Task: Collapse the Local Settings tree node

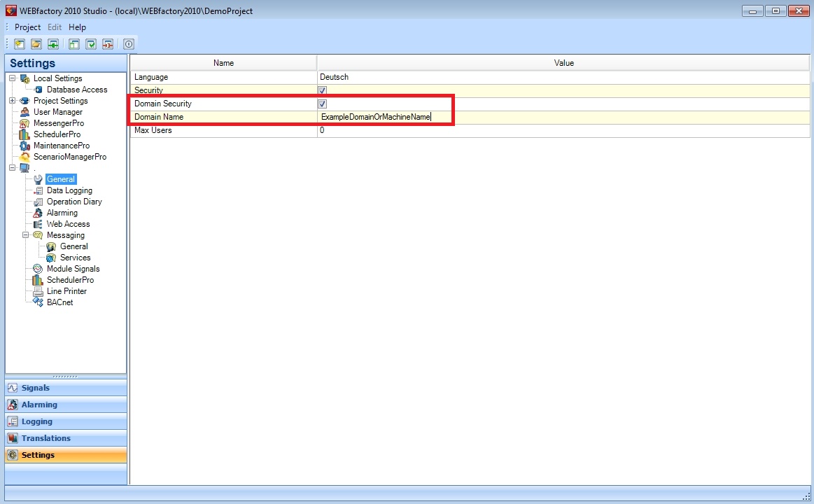Action: pos(13,78)
